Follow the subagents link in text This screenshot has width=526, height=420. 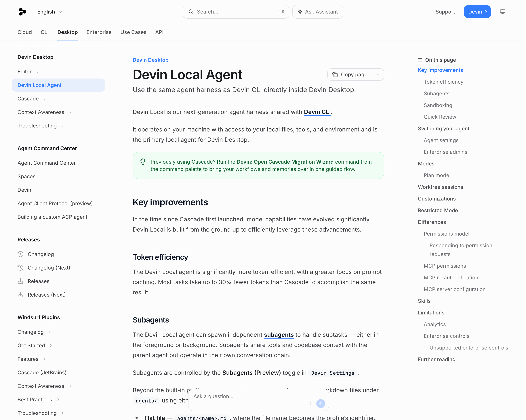[x=279, y=335]
